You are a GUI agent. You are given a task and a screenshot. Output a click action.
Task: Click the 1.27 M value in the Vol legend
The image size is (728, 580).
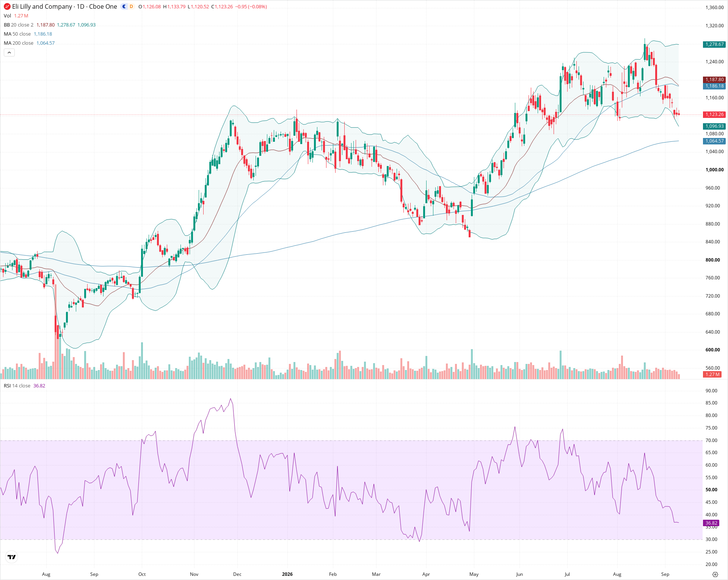[21, 16]
